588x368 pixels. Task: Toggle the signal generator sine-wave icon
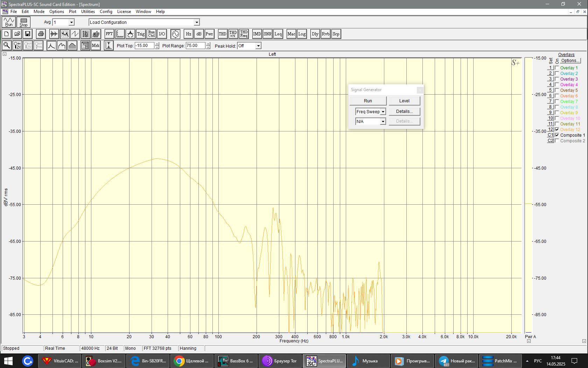175,34
